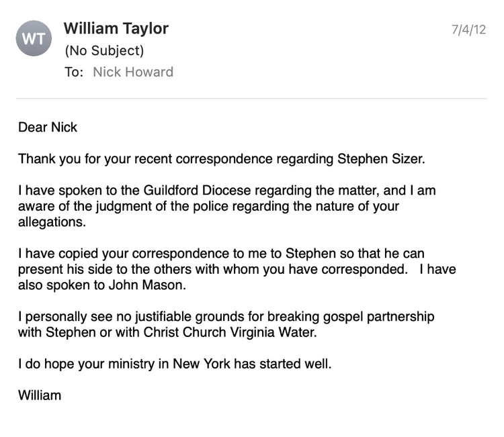Screen dimensions: 504x437
Task: Click sender name William Taylor in header
Action: 116,28
